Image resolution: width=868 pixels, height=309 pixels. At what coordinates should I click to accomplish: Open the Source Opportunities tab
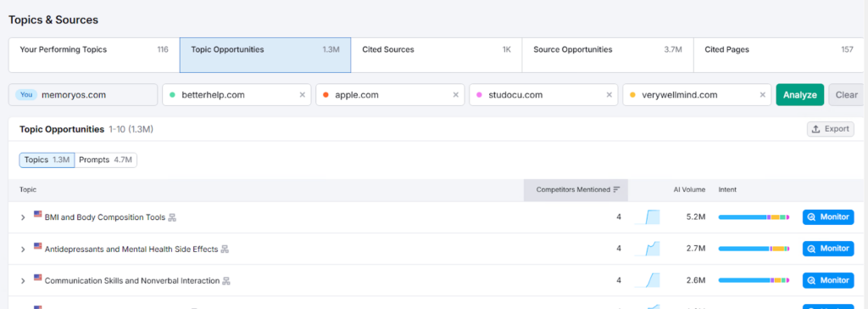click(x=607, y=55)
